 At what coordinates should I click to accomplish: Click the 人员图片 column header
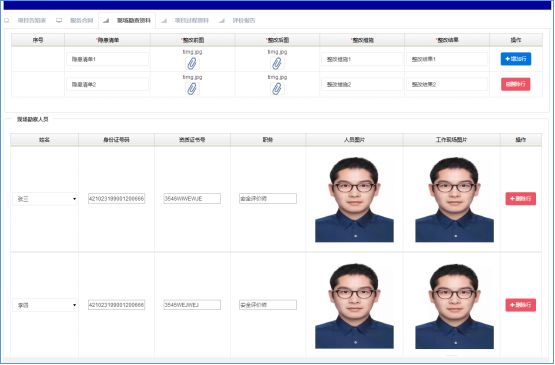click(354, 140)
